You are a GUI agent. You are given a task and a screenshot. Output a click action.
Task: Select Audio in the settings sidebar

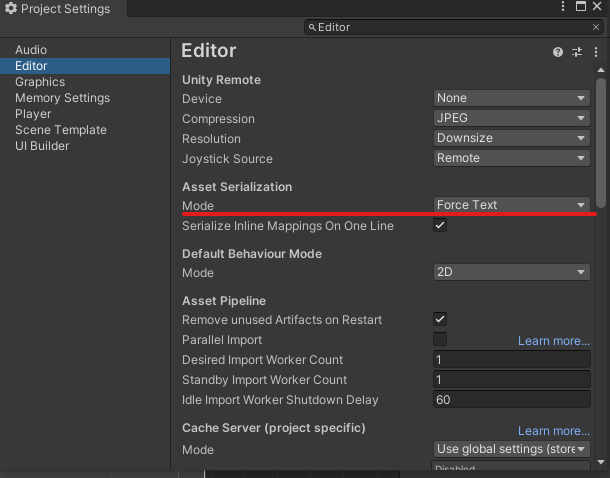[85, 50]
